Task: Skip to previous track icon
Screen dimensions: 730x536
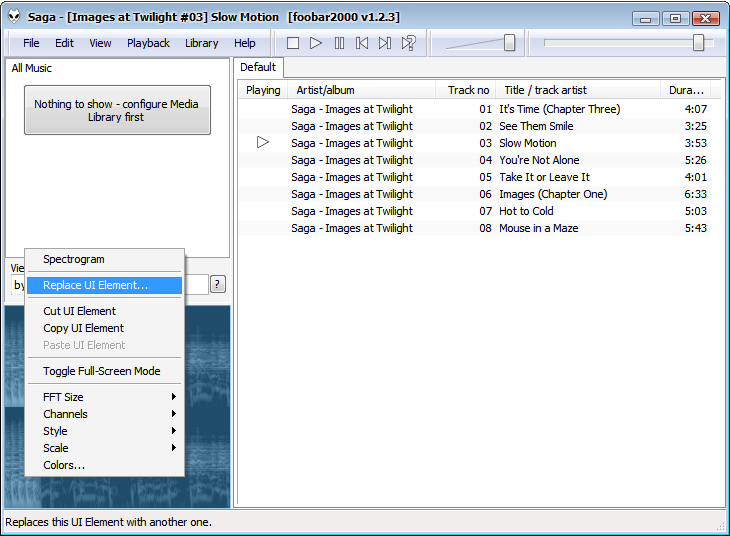Action: pos(362,43)
